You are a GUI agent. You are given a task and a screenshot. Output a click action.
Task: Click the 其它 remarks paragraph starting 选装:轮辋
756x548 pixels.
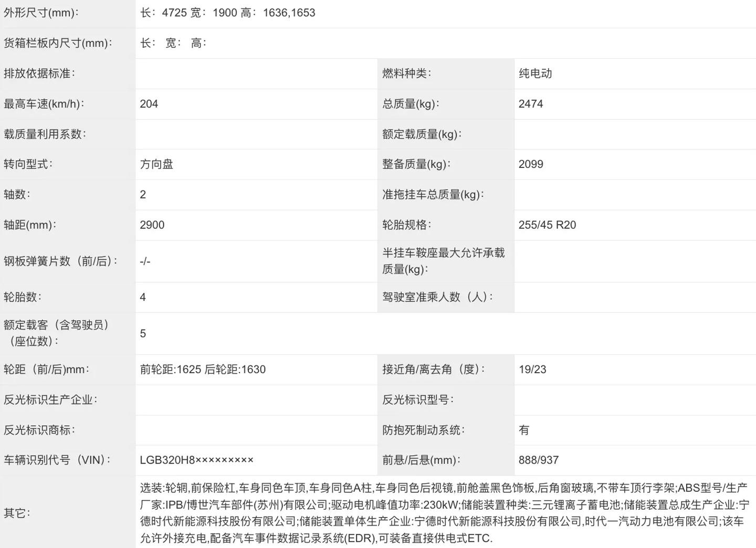(x=445, y=513)
